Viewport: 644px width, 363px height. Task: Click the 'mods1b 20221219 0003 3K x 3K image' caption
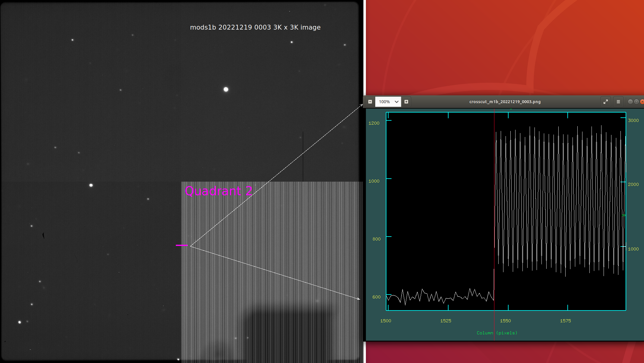255,27
